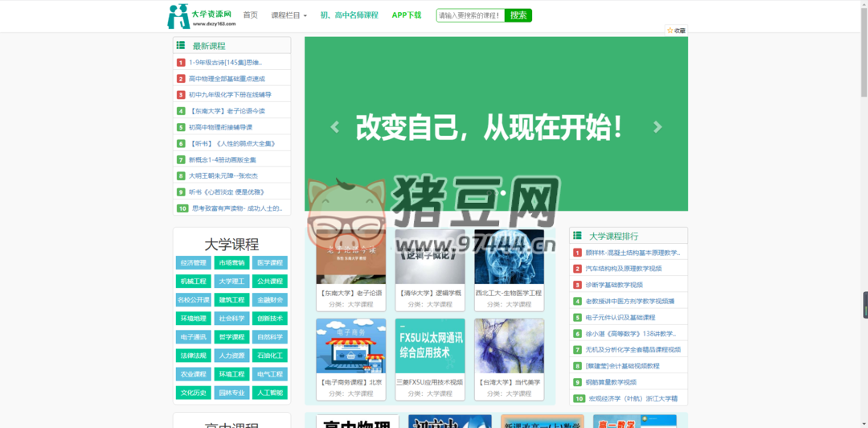868x428 pixels.
Task: Open 1-9年级古诗[145集] course link
Action: click(x=225, y=63)
